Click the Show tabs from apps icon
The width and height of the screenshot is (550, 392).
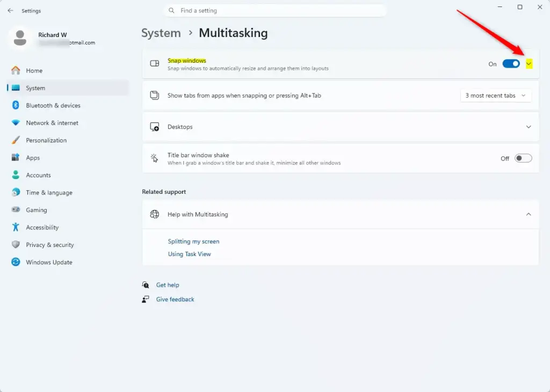pos(154,96)
